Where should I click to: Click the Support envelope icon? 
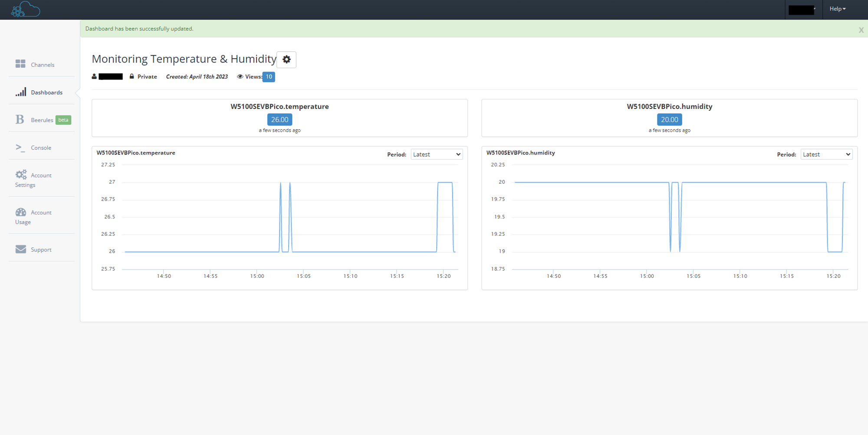coord(21,249)
